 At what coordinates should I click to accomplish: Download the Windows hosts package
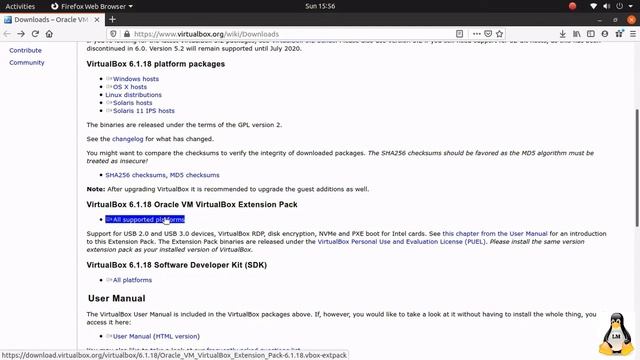[x=136, y=79]
